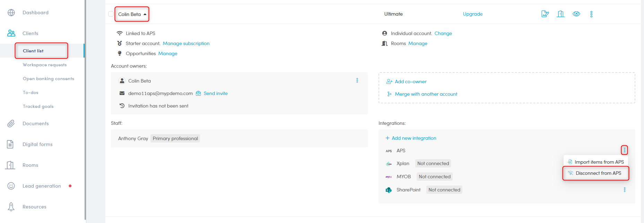Screen dimensions: 644x223
Task: Click Add new integration
Action: [414, 138]
